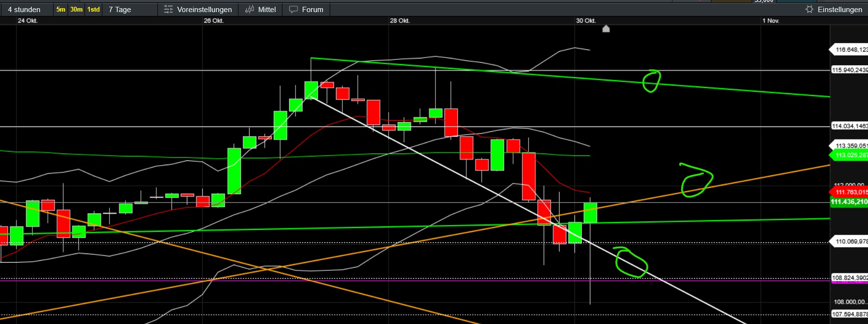Click the Mittel chart size button
The image size is (868, 324).
point(266,10)
